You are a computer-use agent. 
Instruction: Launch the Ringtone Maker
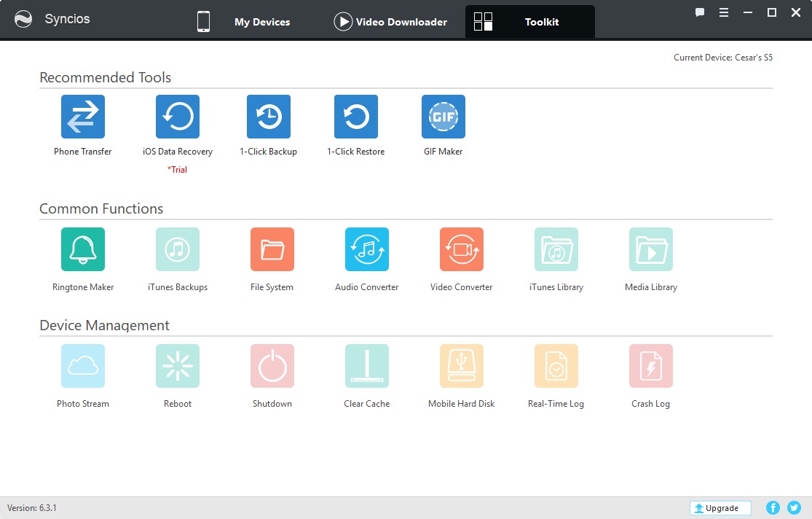83,249
